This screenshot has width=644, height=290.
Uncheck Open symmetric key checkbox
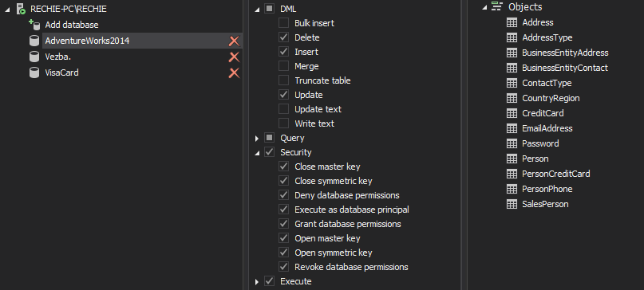point(284,253)
